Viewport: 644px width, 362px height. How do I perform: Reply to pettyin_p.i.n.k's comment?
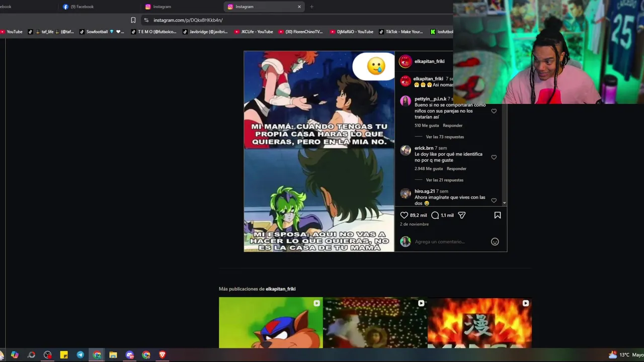click(452, 126)
